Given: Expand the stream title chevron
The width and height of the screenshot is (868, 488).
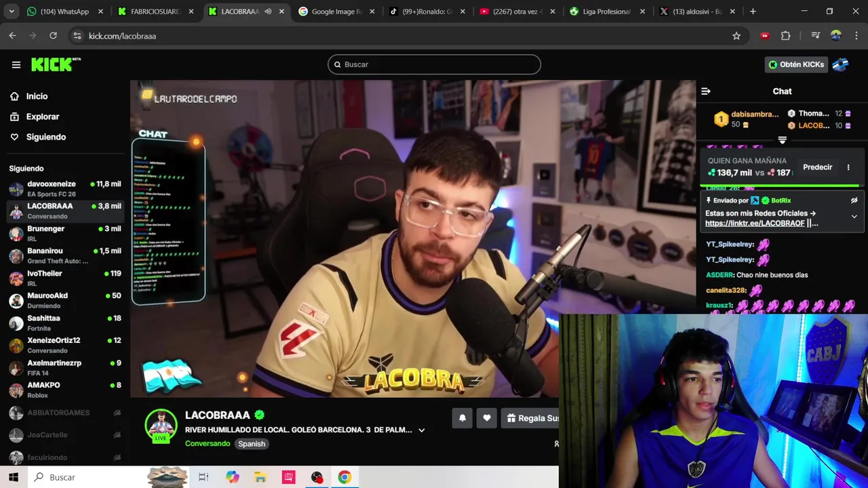Looking at the screenshot, I should point(422,430).
